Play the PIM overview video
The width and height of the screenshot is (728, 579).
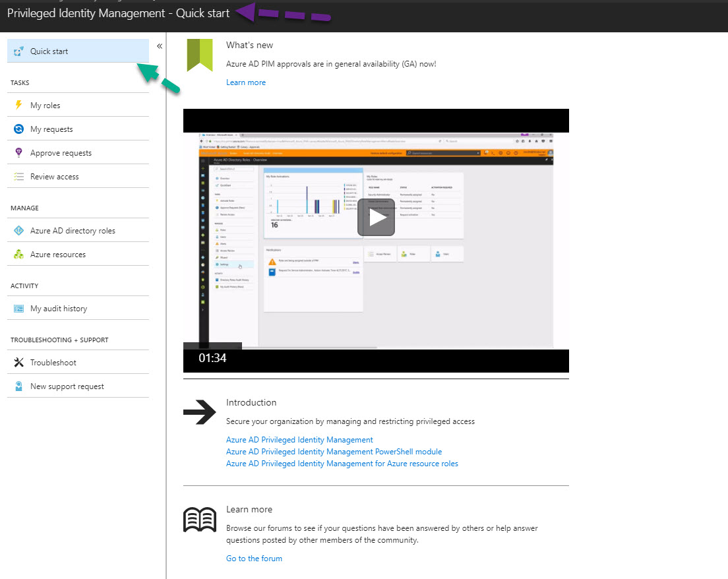click(x=376, y=217)
